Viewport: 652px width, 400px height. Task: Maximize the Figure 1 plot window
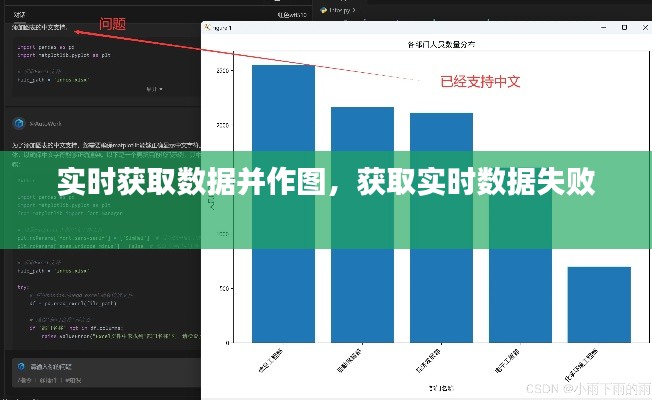[622, 27]
